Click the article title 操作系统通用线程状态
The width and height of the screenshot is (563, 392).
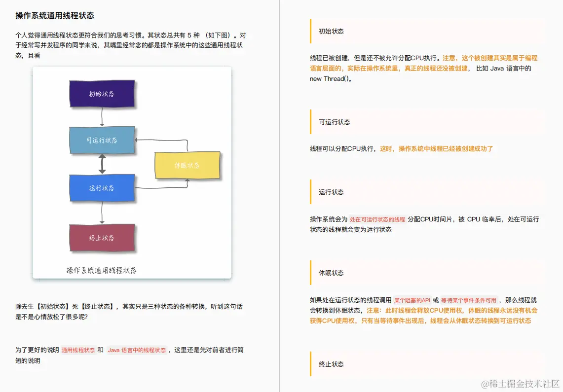coord(54,15)
